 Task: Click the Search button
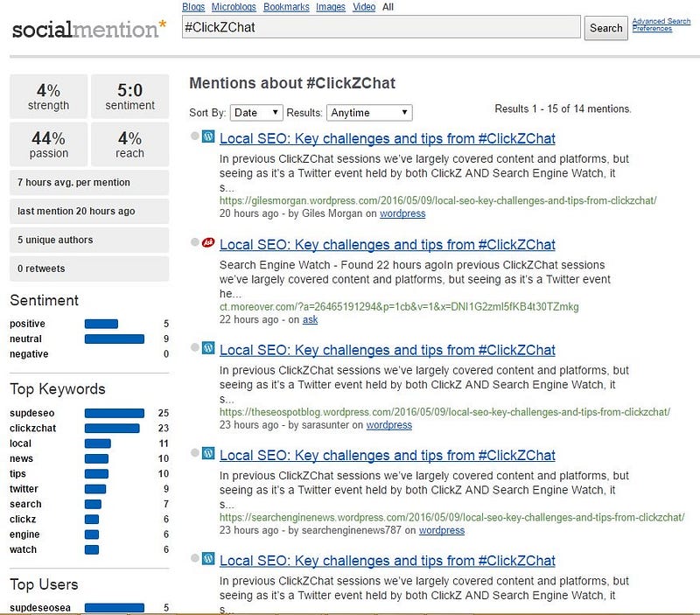click(605, 28)
